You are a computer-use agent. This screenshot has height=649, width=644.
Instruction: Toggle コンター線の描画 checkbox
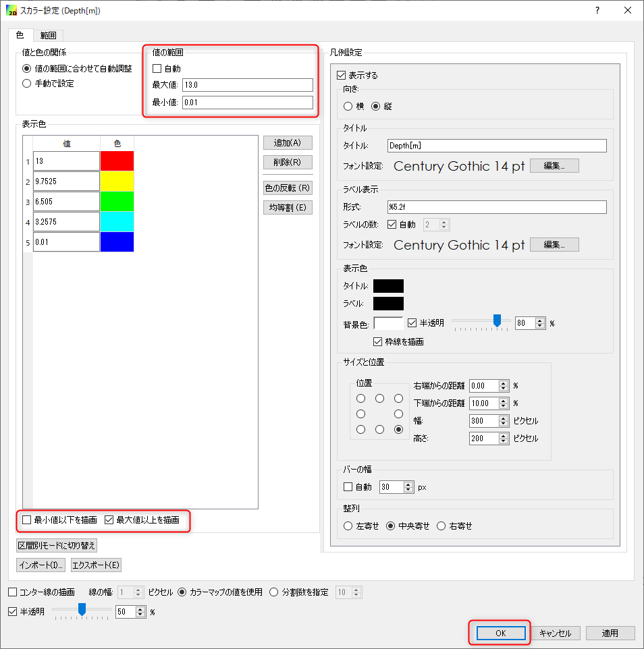click(13, 592)
